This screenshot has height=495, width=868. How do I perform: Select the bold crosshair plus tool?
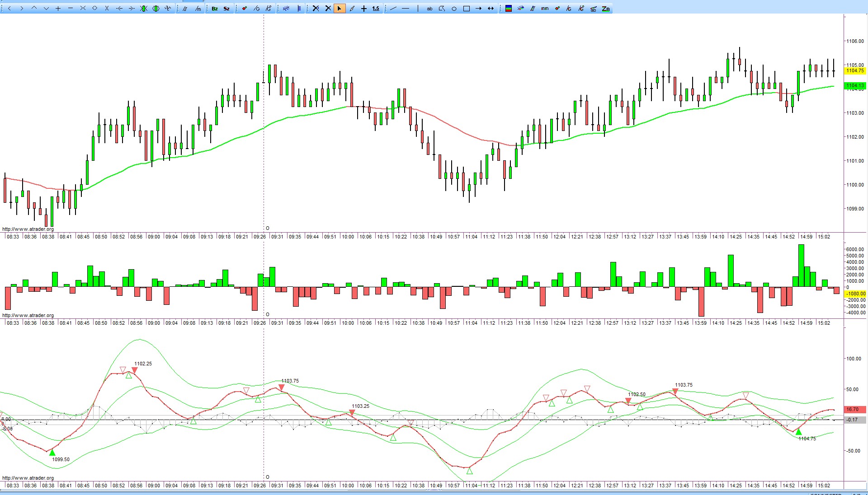(x=364, y=9)
